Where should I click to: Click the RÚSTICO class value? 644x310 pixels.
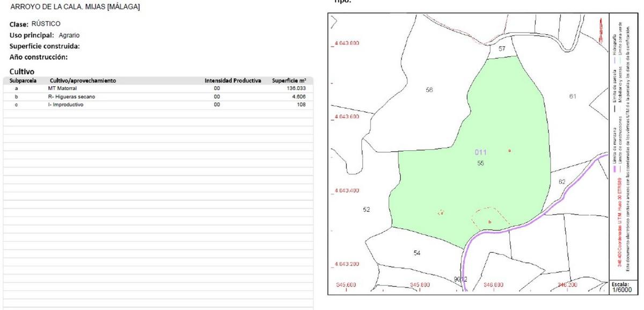click(46, 24)
